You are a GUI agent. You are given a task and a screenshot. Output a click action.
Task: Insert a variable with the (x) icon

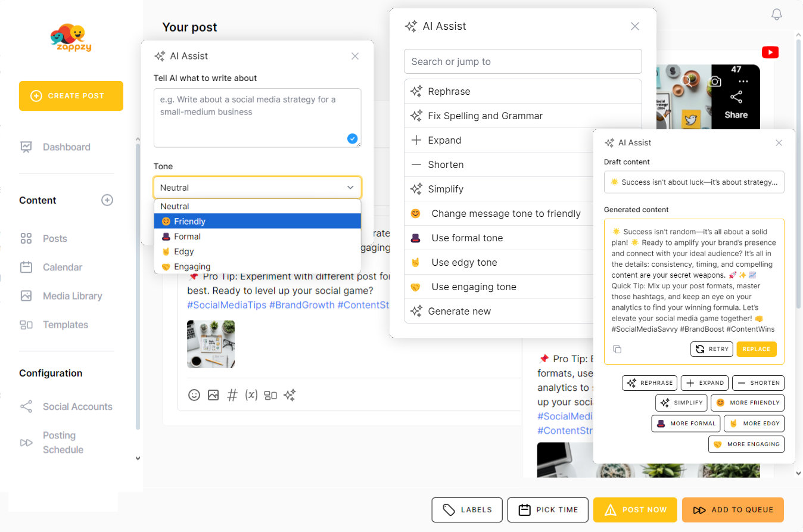pyautogui.click(x=251, y=394)
